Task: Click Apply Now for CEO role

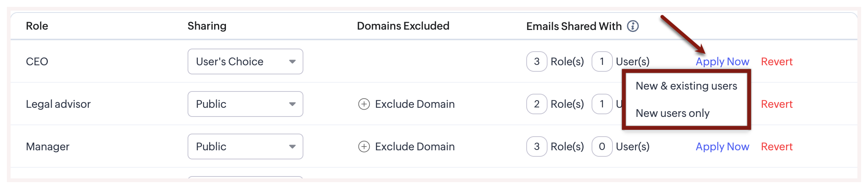Action: [722, 61]
